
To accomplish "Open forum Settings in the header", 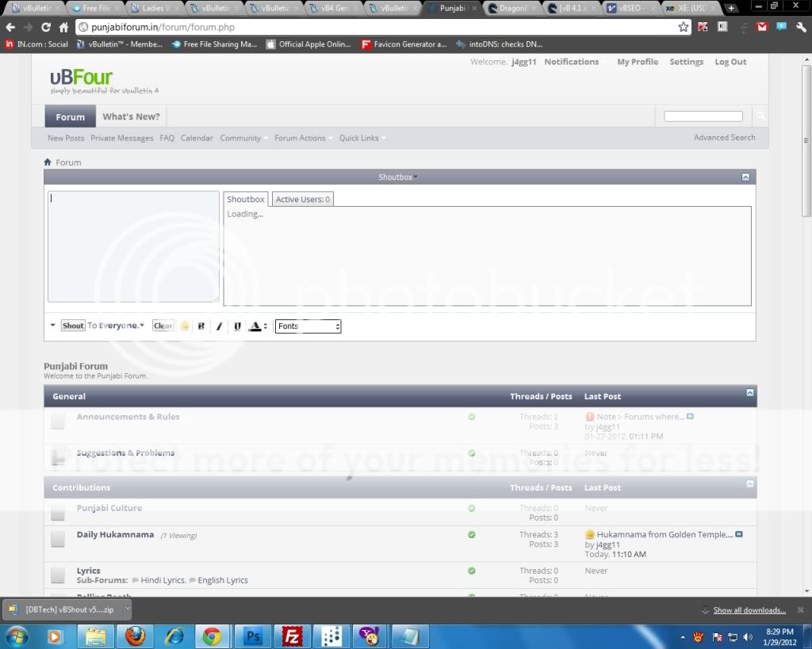I will click(x=686, y=62).
